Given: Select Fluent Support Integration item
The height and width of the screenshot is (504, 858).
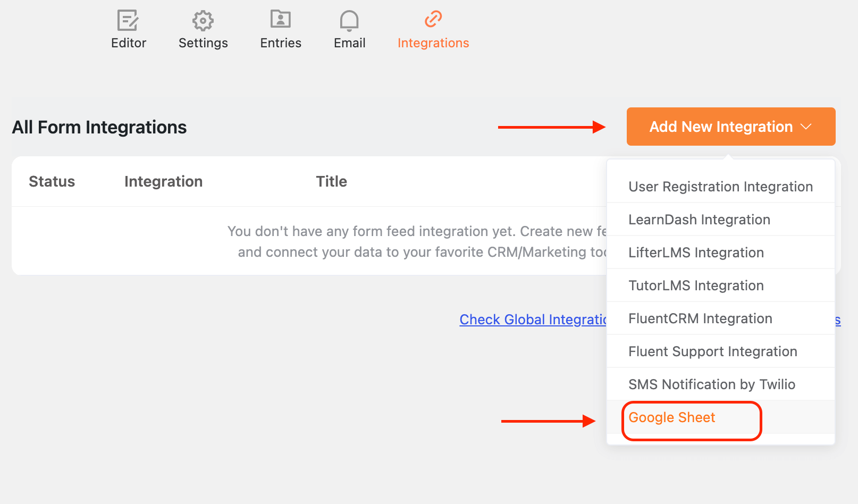Looking at the screenshot, I should [721, 351].
